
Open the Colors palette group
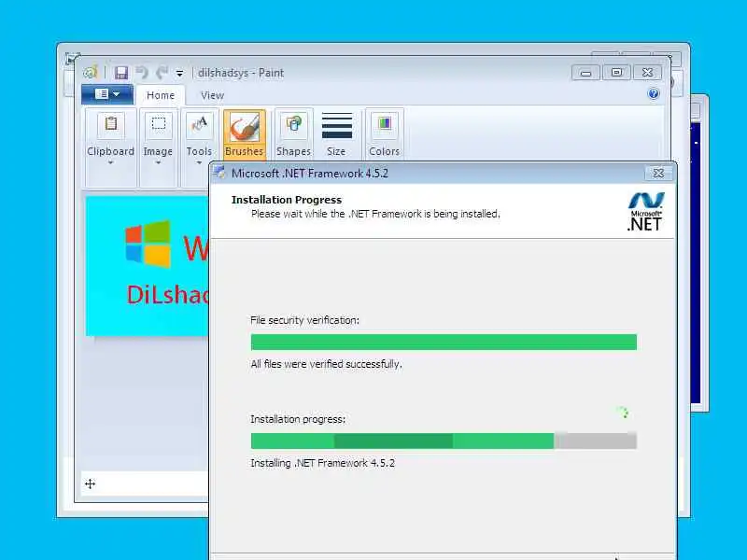(x=385, y=134)
